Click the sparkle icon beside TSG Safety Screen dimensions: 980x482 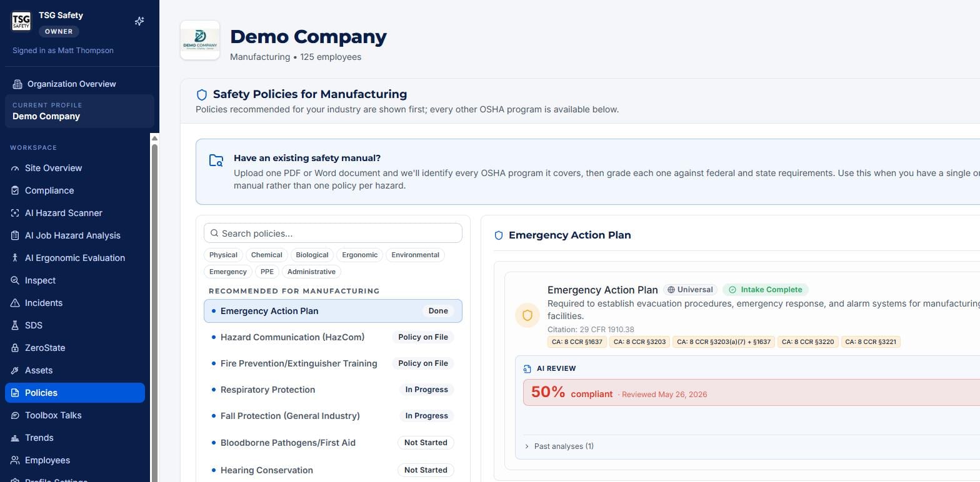139,21
